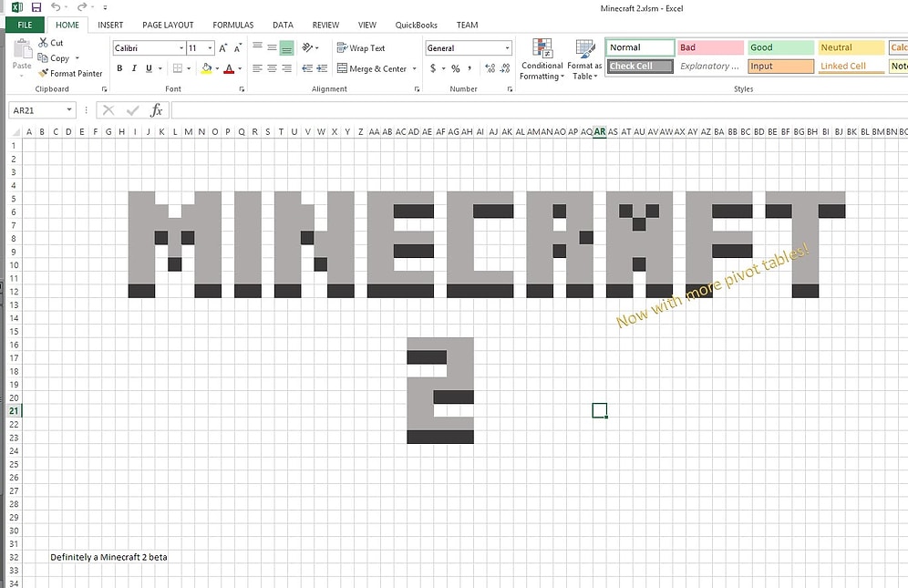Screen dimensions: 908x588
Task: Apply the Input cell style
Action: click(781, 66)
